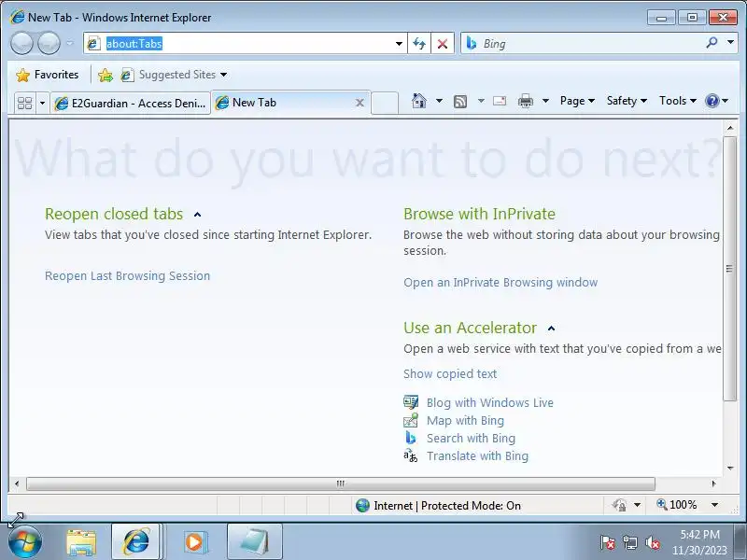
Task: Click the Internet Protected Mode status text
Action: 447,506
